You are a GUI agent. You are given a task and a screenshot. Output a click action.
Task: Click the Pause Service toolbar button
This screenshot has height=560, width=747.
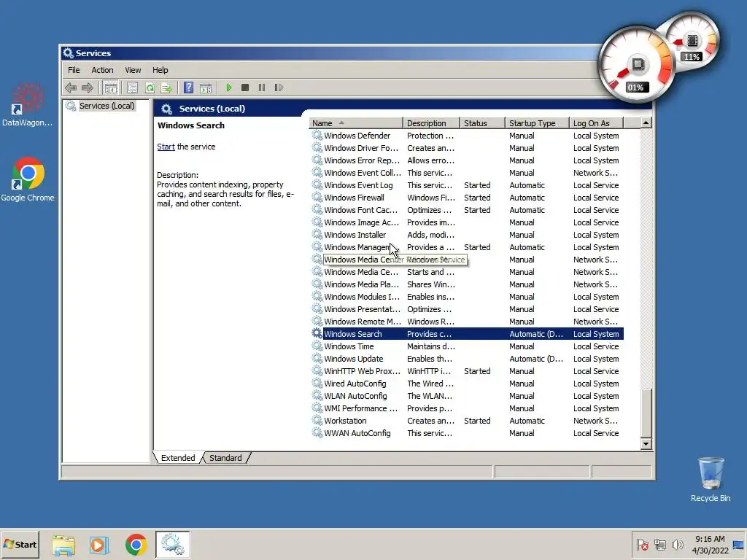(x=262, y=87)
